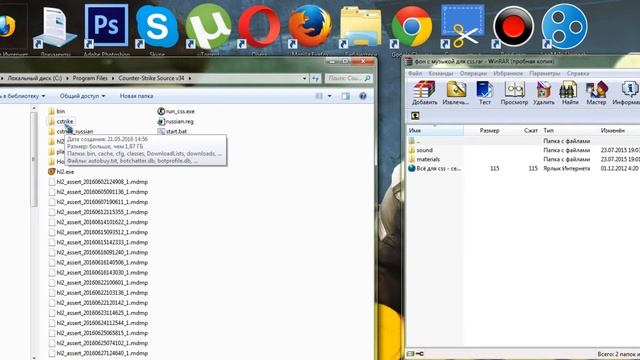640x360 pixels.
Task: Open Add to library dropdown in Explorer
Action: (x=22, y=96)
